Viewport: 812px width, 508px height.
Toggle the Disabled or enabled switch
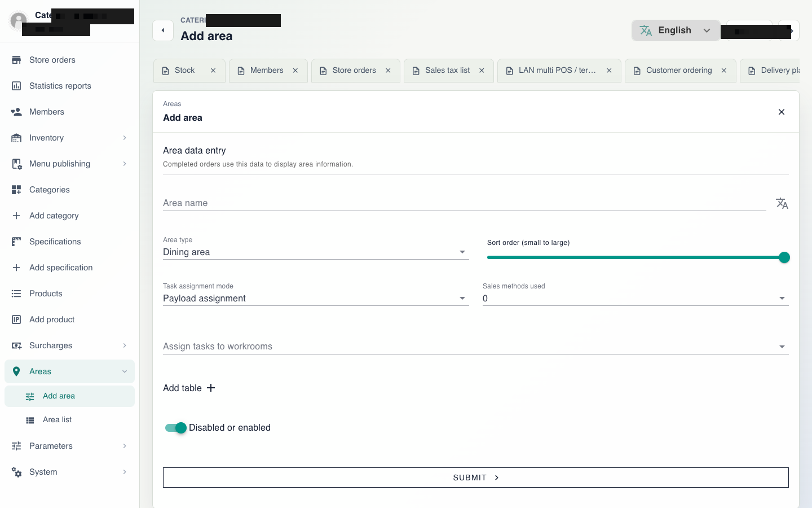tap(176, 428)
